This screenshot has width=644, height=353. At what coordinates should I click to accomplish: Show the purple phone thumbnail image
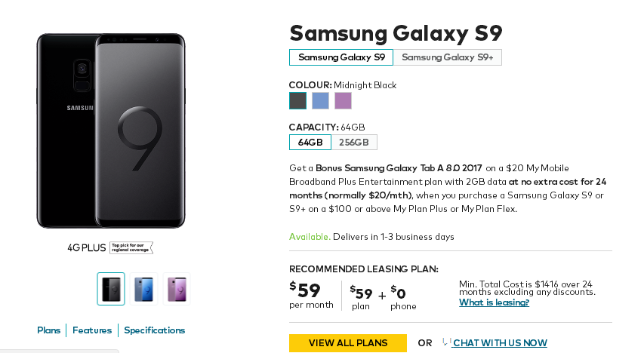(x=177, y=289)
